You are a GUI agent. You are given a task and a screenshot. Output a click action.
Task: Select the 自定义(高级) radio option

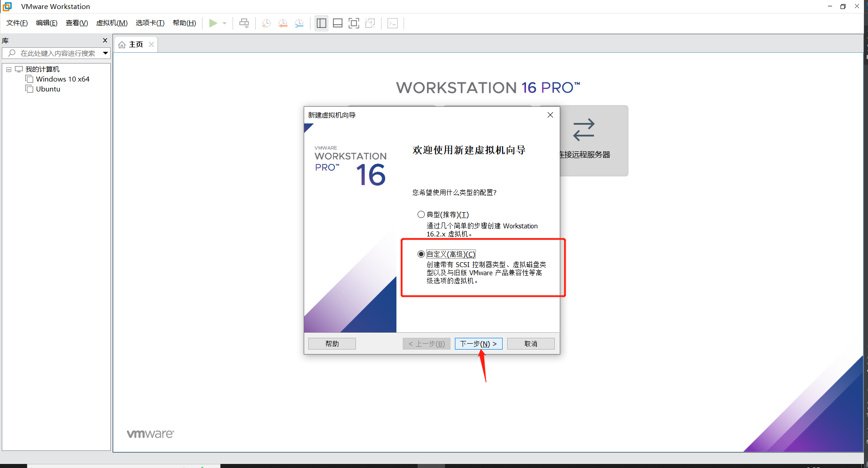421,254
